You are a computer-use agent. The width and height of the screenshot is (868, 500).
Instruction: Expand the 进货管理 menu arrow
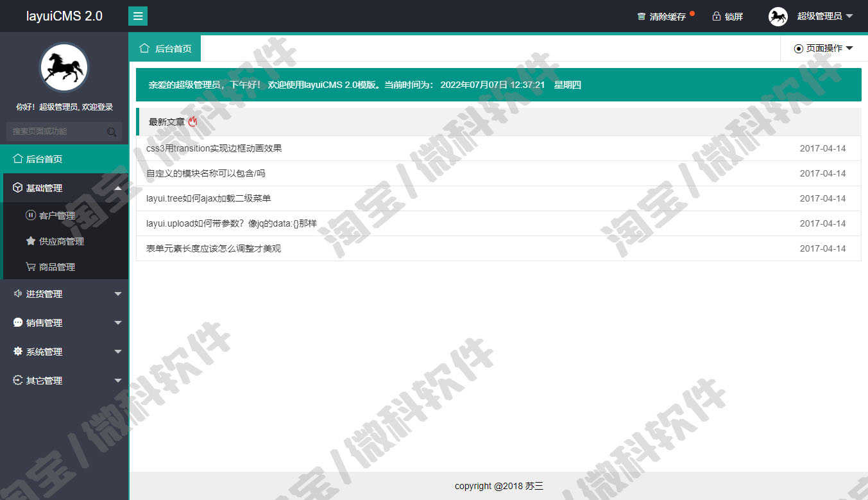point(118,294)
